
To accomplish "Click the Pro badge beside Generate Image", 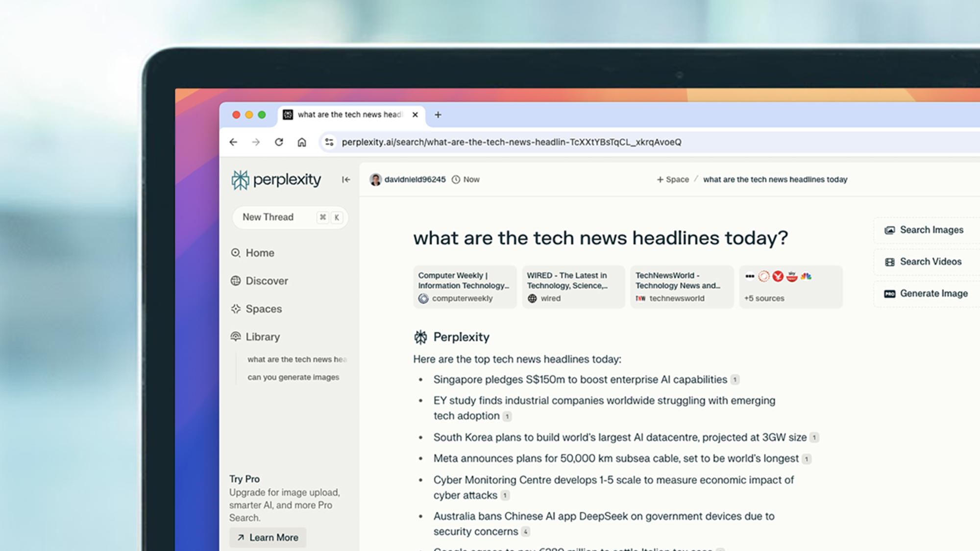I will (x=889, y=294).
